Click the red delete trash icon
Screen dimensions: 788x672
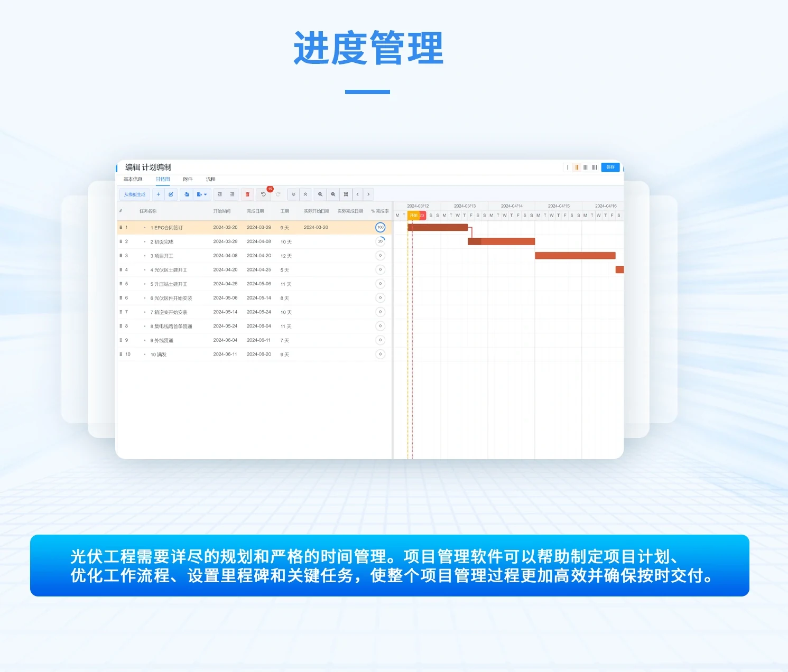click(247, 194)
